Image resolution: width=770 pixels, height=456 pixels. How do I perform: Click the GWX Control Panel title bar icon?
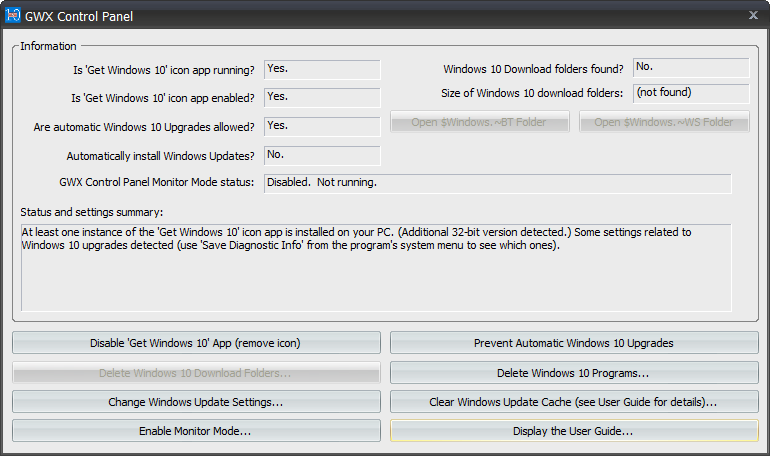13,16
